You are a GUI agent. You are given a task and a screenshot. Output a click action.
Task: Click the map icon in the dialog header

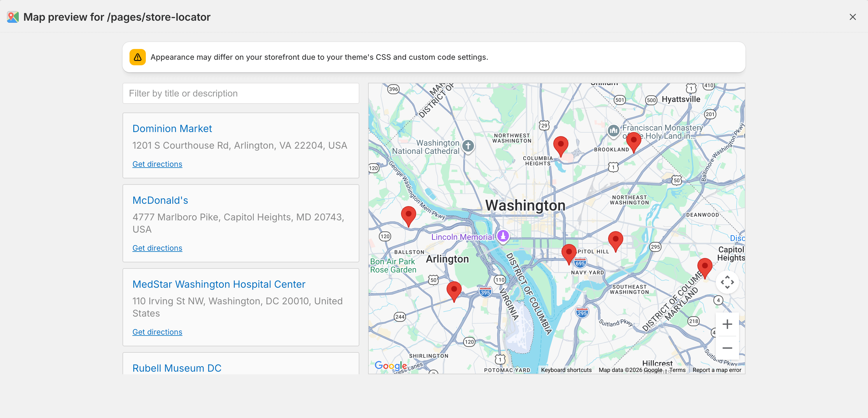point(13,17)
